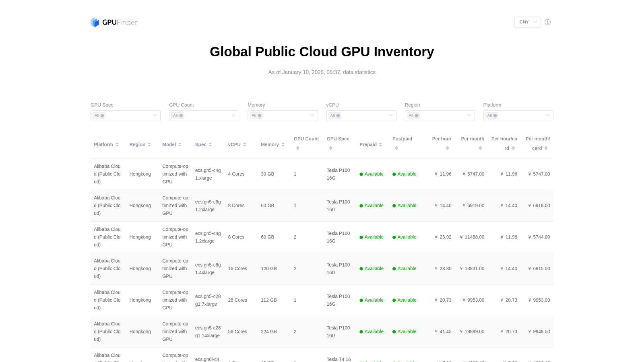
Task: Select the ecs.gn5-c28g1.14xlarge spec cell
Action: click(x=208, y=332)
